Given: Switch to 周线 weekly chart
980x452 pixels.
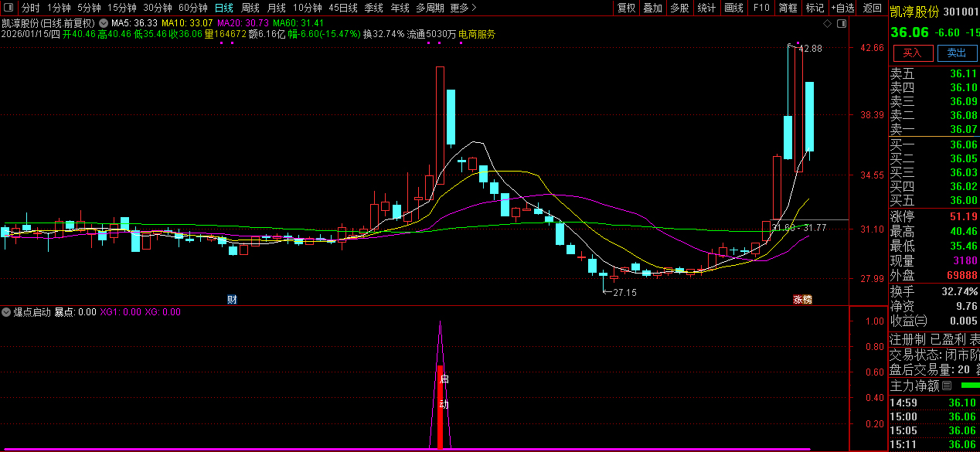Looking at the screenshot, I should (250, 8).
